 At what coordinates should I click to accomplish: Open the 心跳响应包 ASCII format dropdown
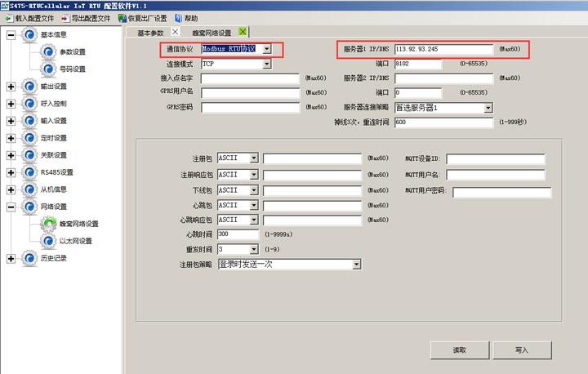coord(254,220)
